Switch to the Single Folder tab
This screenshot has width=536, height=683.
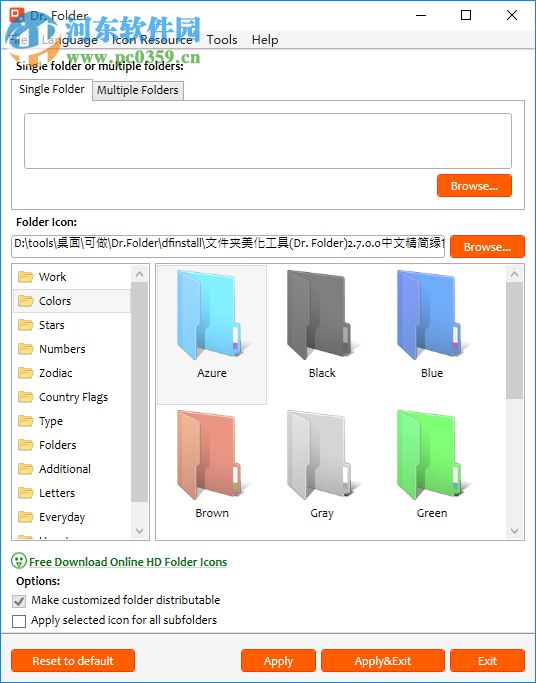coord(52,89)
